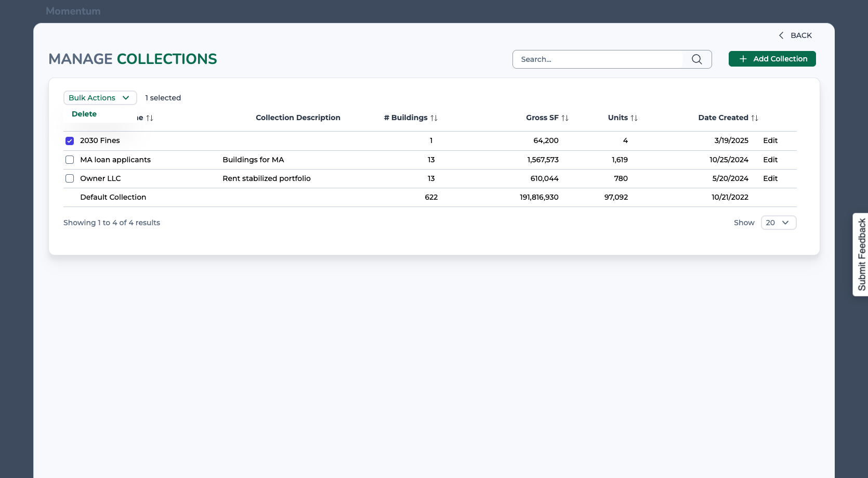Sort by # Buildings arrows icon
868x478 pixels.
pos(434,118)
